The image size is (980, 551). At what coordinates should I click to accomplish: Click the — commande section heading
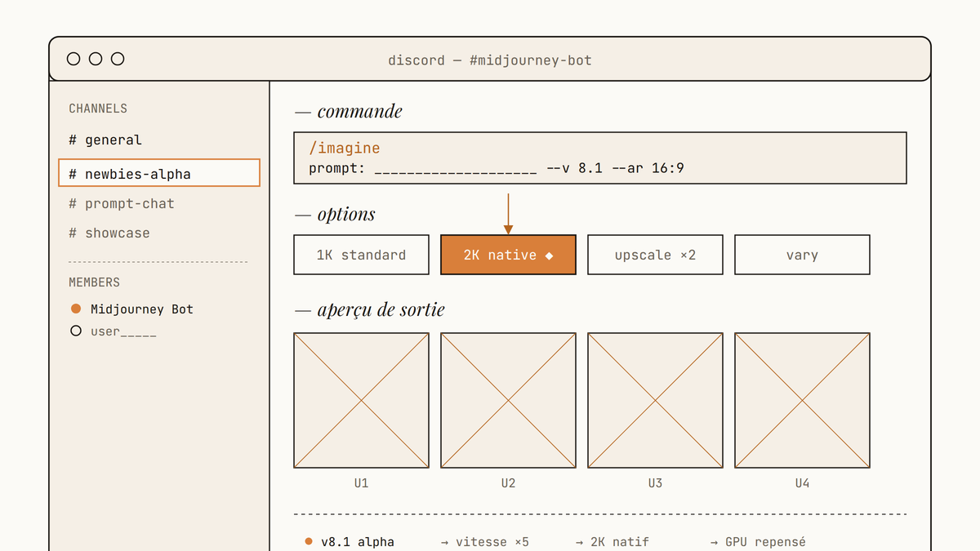click(x=348, y=111)
